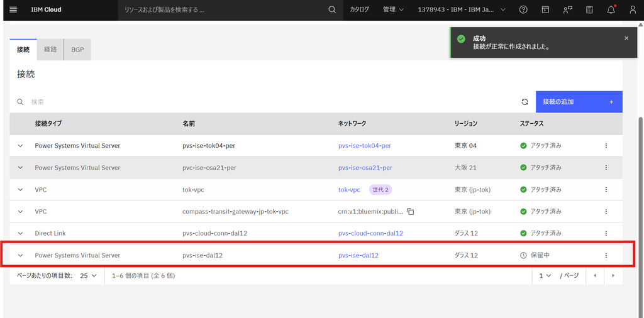Expand the pvs-ise-tok04-per row

(x=20, y=146)
